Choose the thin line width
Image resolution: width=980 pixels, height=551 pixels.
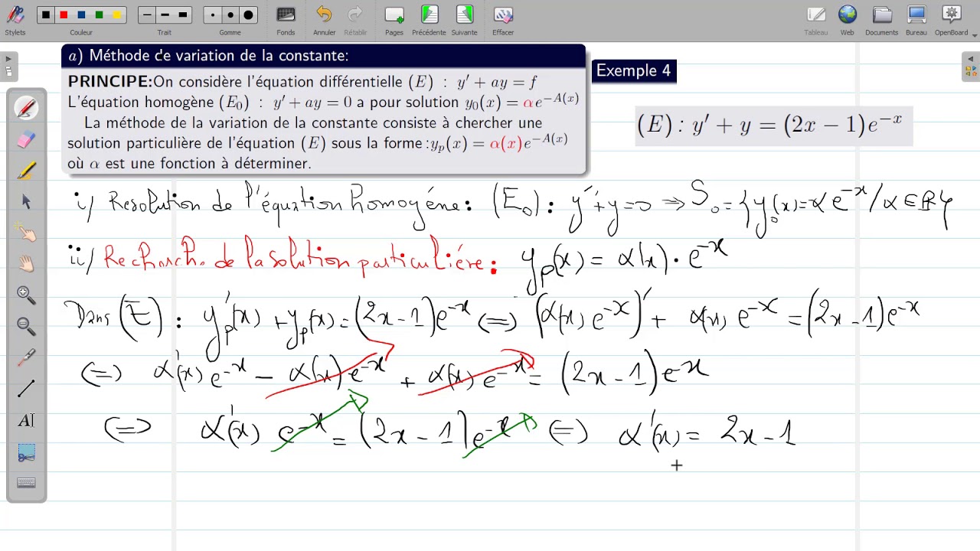[147, 15]
